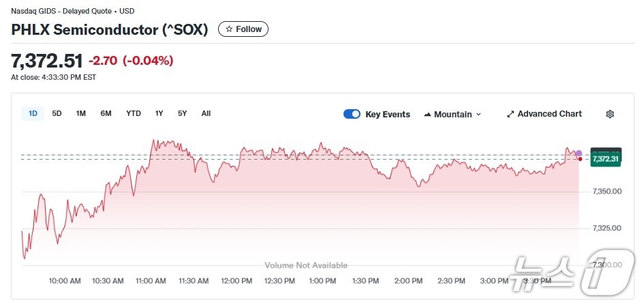Click the Advanced Chart expand icon

pyautogui.click(x=510, y=115)
